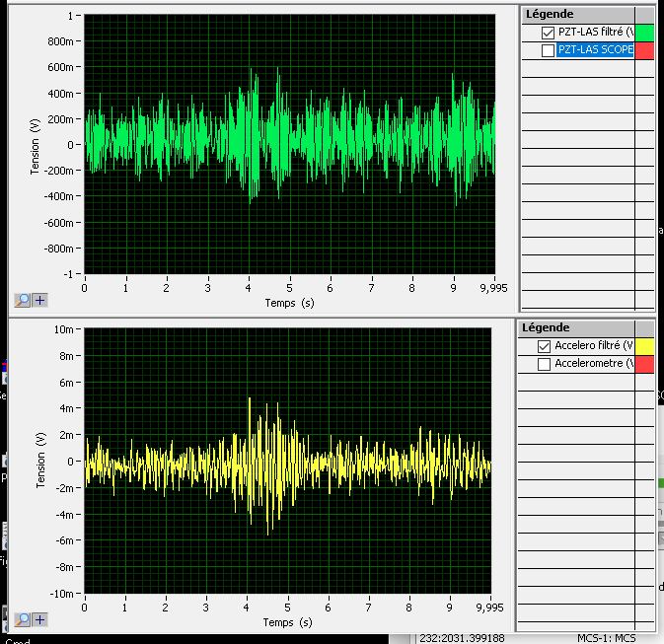This screenshot has height=644, width=664.
Task: Show the Accelerometre plot by checking its box
Action: click(544, 364)
